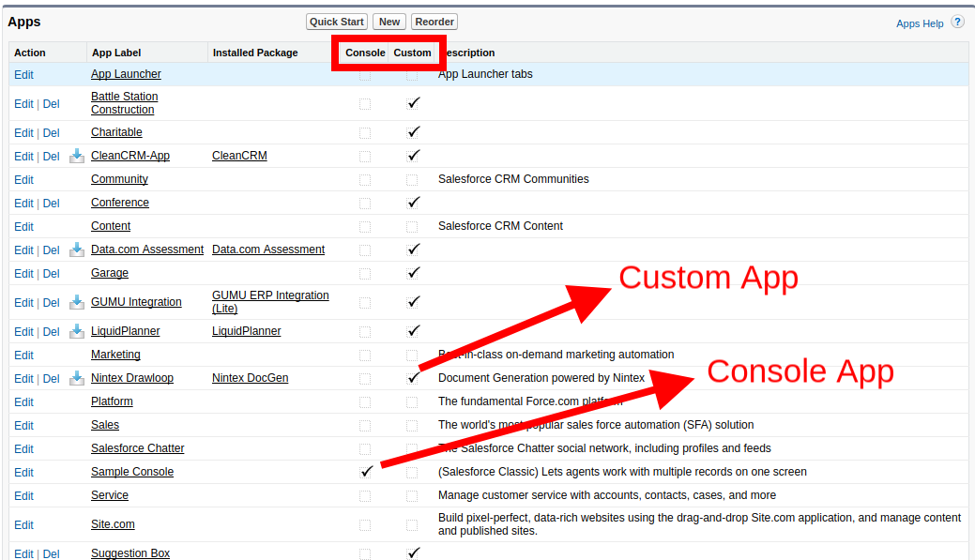Open the Apps Help link
The height and width of the screenshot is (560, 975).
(x=919, y=23)
